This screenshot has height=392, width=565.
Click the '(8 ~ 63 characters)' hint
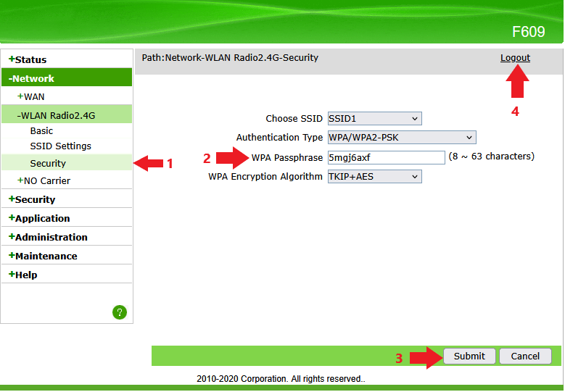(491, 157)
